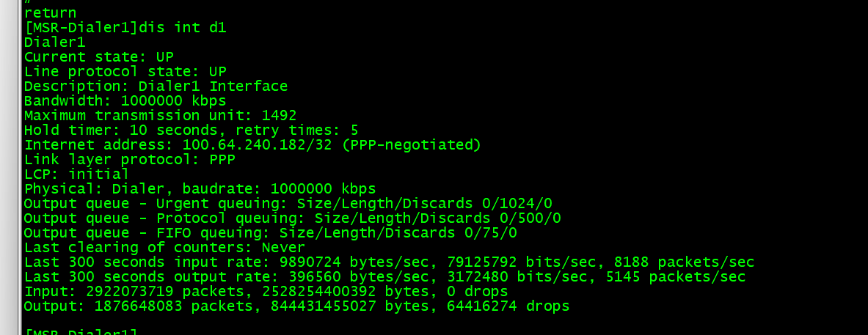Click 'Last clearing of counters: Never' line
Screen dimensions: 868x335
point(164,247)
